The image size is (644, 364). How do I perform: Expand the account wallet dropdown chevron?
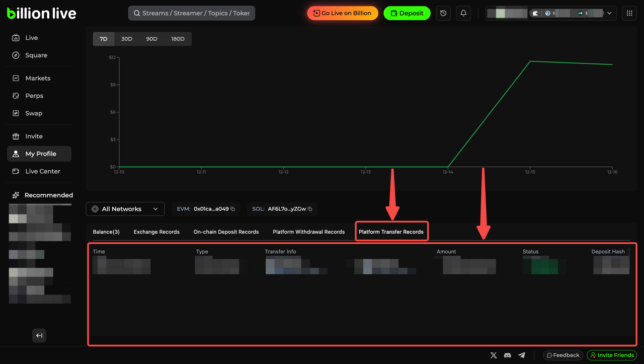(610, 13)
